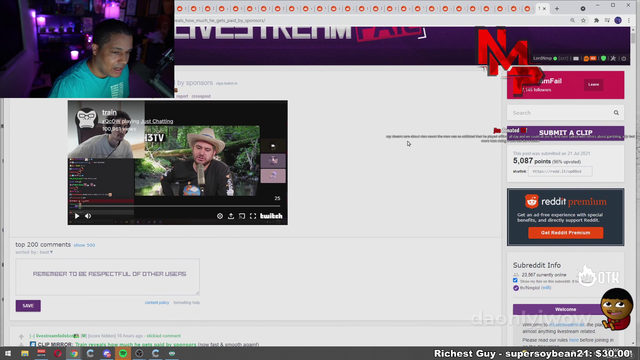Open the content policy link

pyautogui.click(x=157, y=302)
